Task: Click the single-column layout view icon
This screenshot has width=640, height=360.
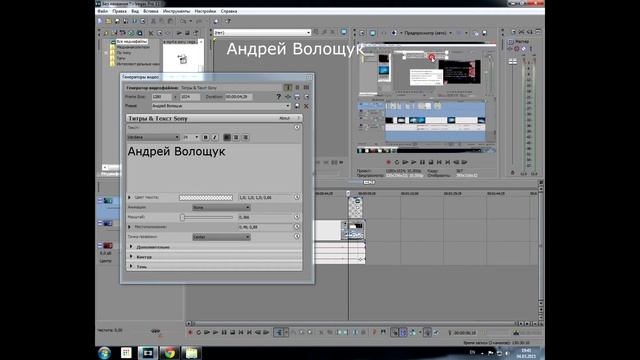Action: pos(288,87)
